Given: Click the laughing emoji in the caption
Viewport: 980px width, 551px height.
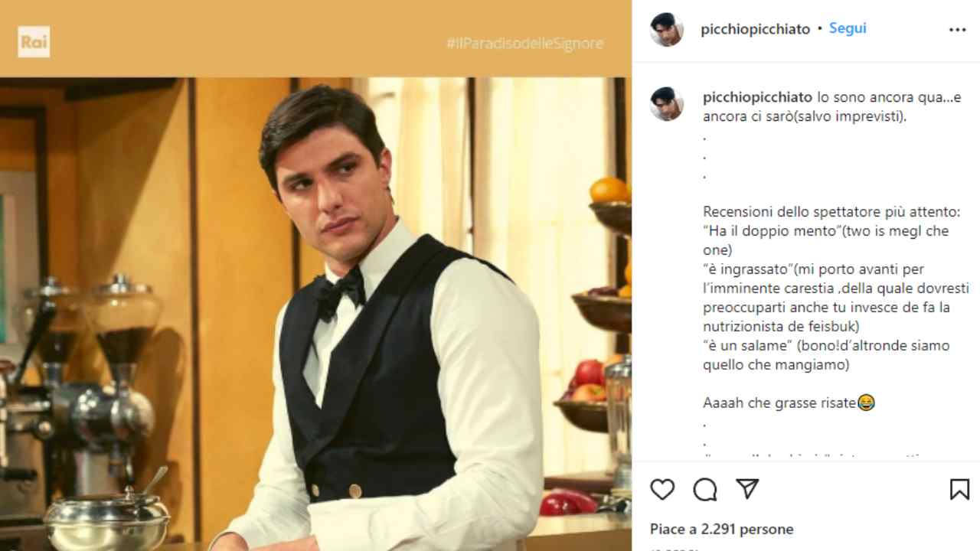Looking at the screenshot, I should [x=866, y=403].
